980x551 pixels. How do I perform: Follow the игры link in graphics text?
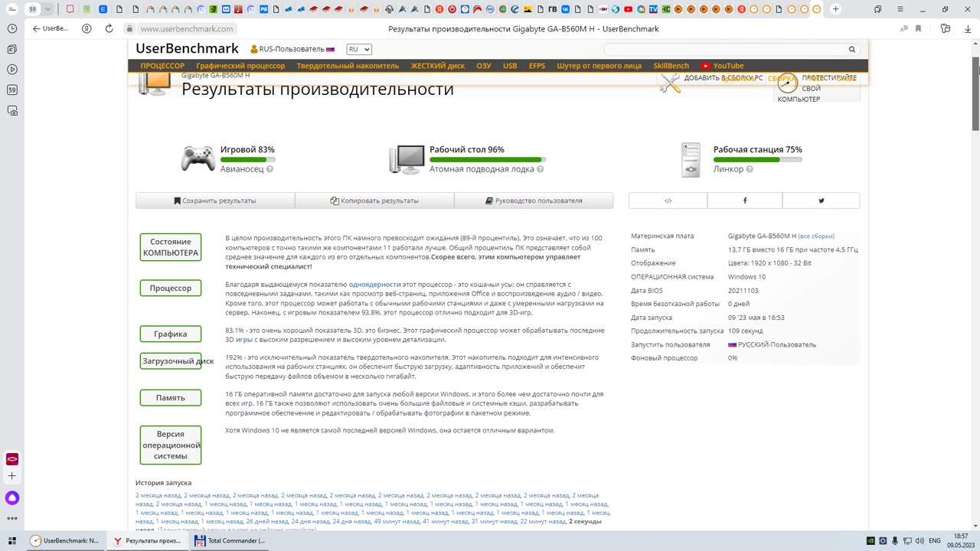point(244,339)
